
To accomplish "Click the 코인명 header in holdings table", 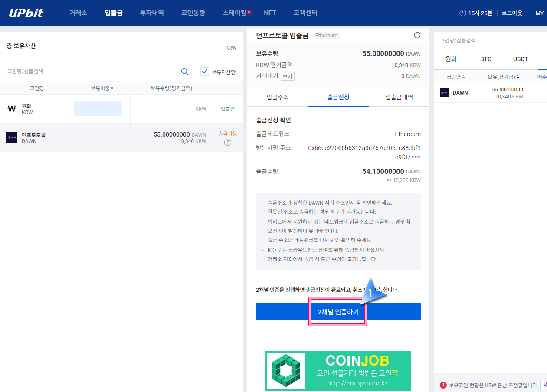I will (x=37, y=88).
